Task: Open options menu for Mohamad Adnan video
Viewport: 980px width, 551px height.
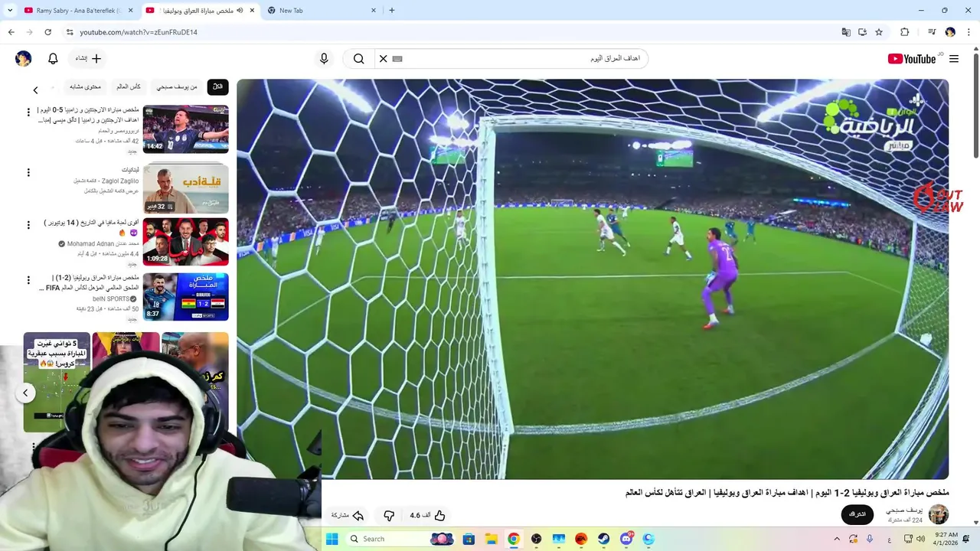Action: [x=29, y=225]
